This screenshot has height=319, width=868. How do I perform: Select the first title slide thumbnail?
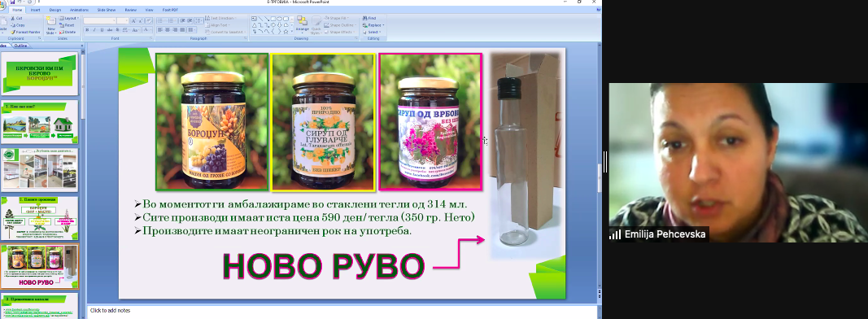(41, 73)
